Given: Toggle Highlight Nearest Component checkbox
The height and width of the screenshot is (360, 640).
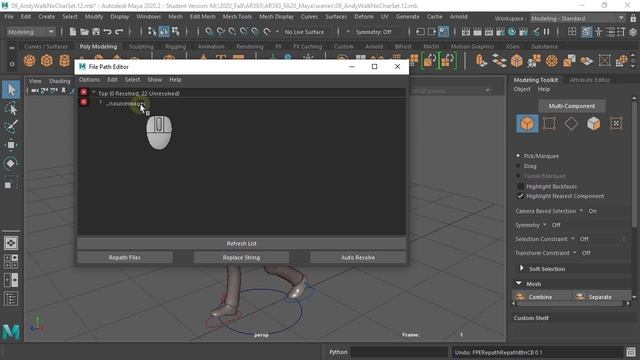Looking at the screenshot, I should coord(520,196).
